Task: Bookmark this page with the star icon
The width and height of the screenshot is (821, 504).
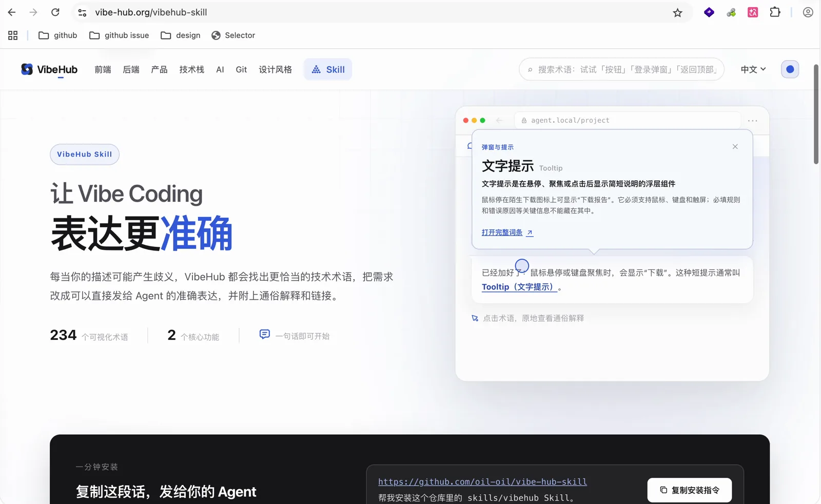Action: (678, 12)
